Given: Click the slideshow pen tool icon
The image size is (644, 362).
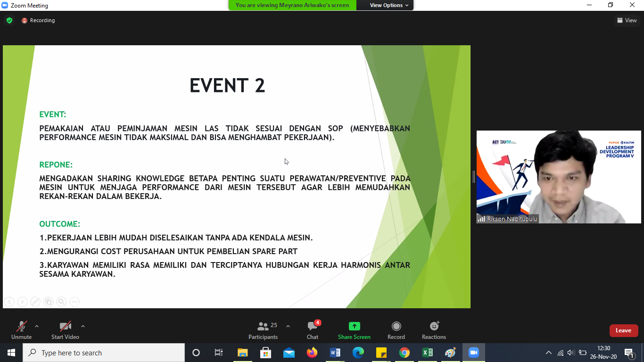Looking at the screenshot, I should click(35, 302).
